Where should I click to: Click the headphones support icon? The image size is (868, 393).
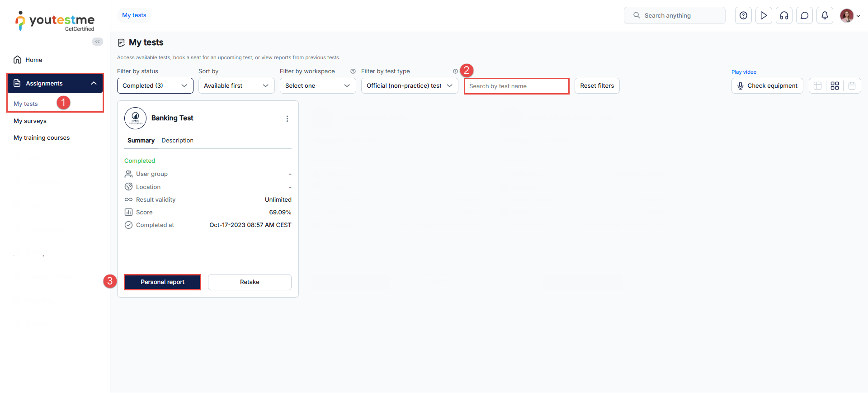(784, 15)
